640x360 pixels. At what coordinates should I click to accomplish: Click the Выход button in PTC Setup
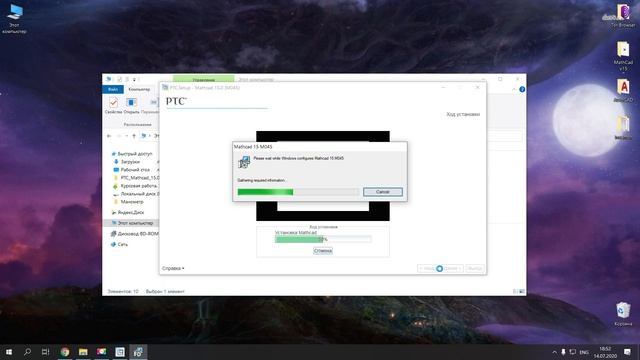point(474,269)
